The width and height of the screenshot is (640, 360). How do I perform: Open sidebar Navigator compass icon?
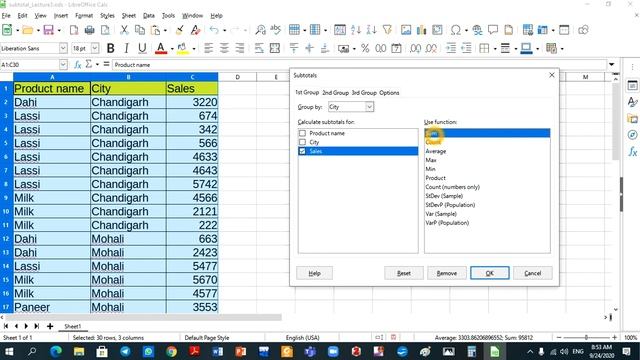[632, 135]
